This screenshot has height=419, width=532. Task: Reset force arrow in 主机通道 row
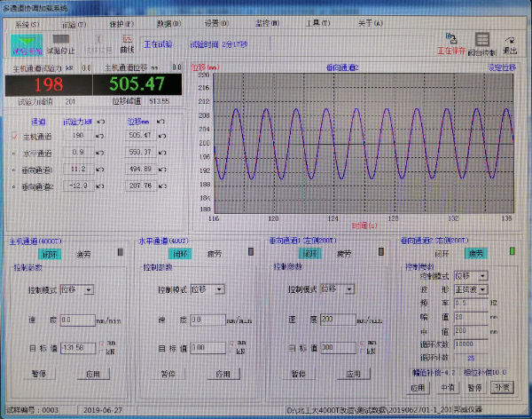point(99,136)
